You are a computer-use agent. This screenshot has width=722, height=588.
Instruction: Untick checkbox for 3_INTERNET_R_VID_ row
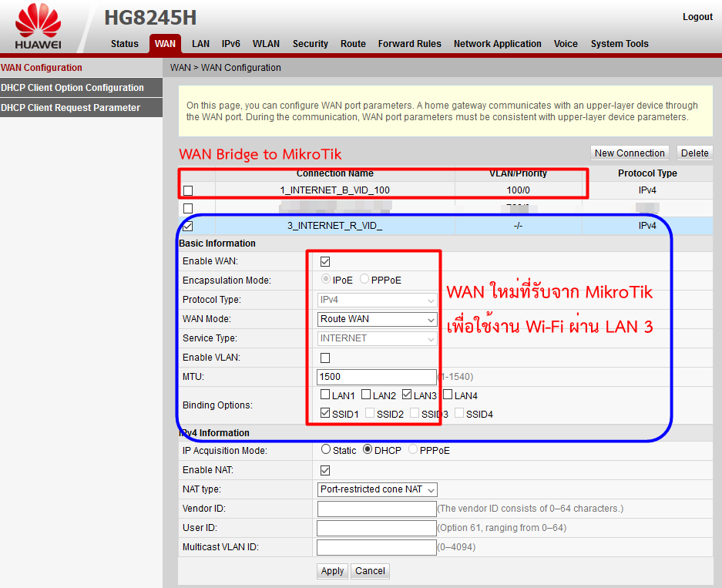pos(188,226)
